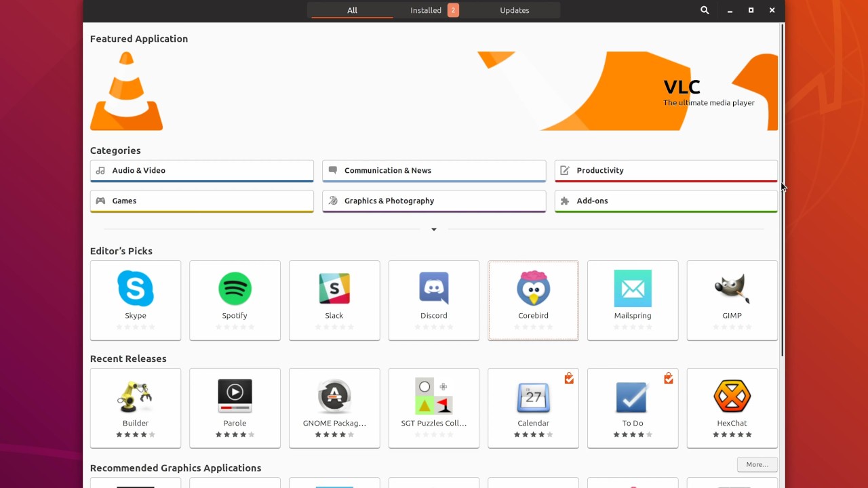Click the Discord app icon
This screenshot has height=488, width=868.
point(434,289)
